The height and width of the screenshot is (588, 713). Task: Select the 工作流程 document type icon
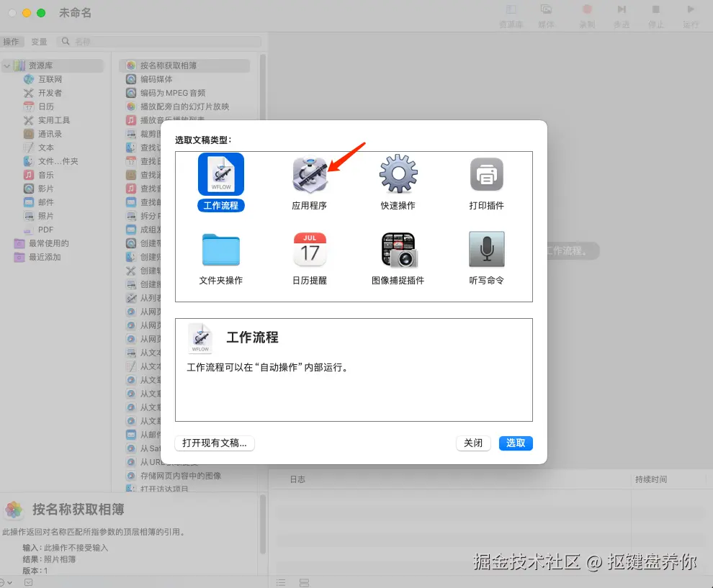tap(221, 174)
